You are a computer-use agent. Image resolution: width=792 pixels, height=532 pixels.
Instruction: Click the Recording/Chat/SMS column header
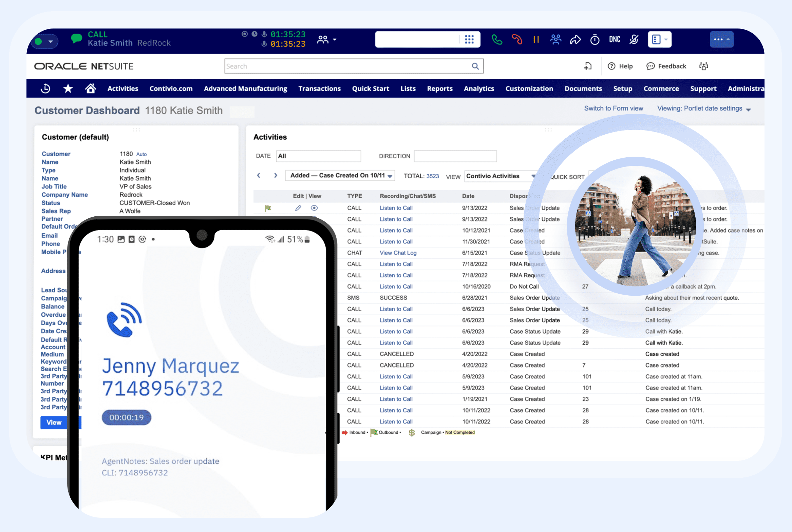(x=408, y=196)
